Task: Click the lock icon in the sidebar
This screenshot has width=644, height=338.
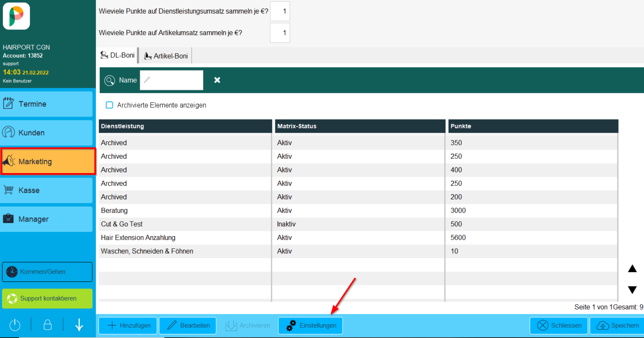Action: tap(48, 325)
